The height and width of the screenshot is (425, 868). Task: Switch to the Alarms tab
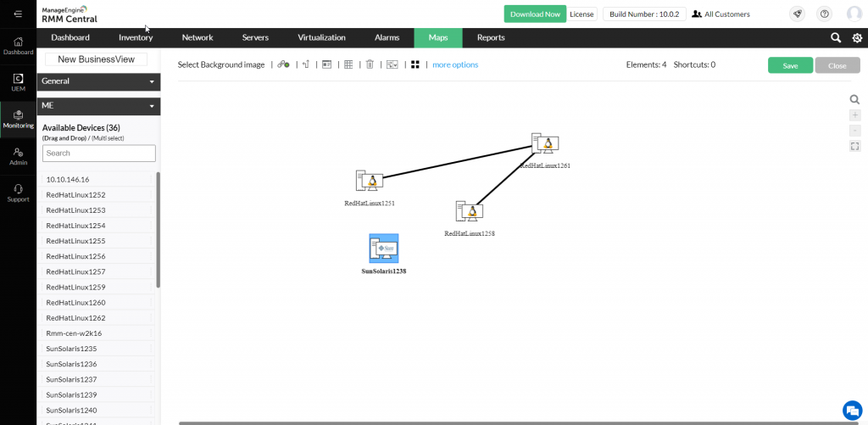click(387, 37)
